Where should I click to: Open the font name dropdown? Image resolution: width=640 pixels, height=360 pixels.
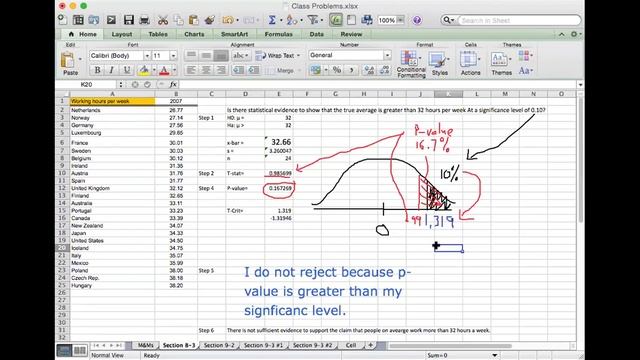point(147,56)
